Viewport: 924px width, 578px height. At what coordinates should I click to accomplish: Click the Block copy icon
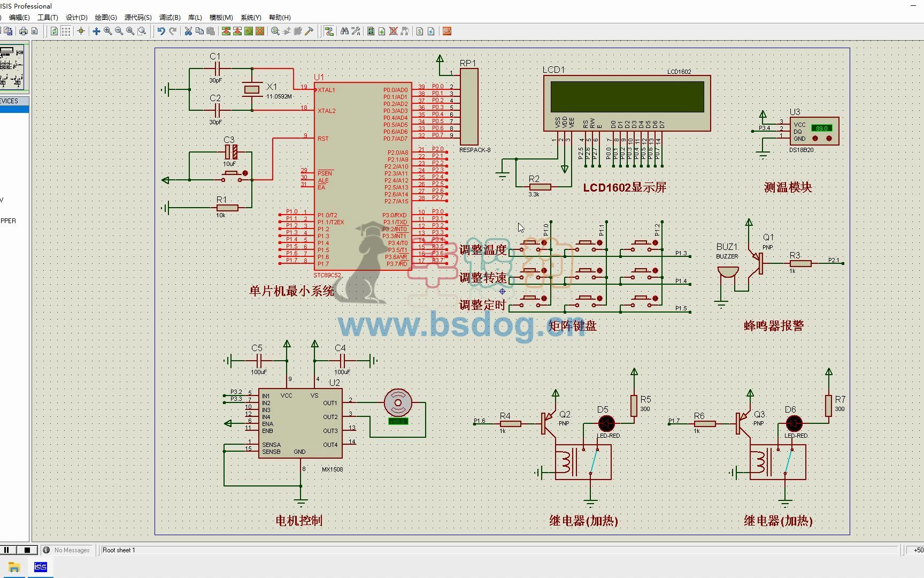click(226, 31)
